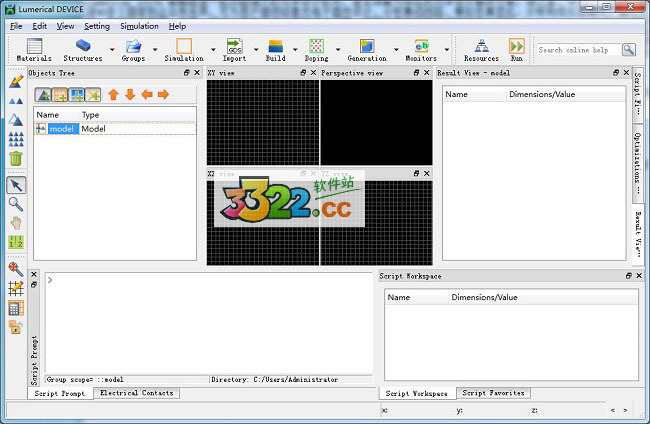Expand the Doping dropdown arrow
650x424 pixels.
pos(338,50)
